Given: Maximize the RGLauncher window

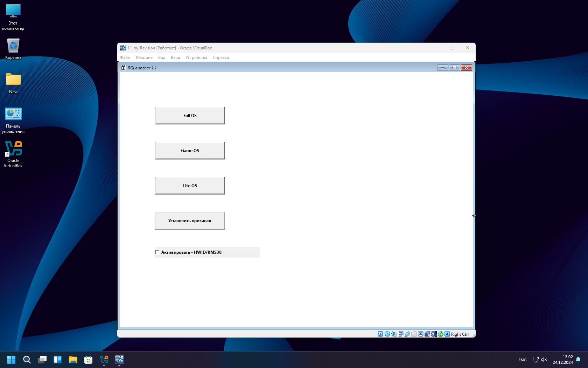Looking at the screenshot, I should pyautogui.click(x=454, y=68).
